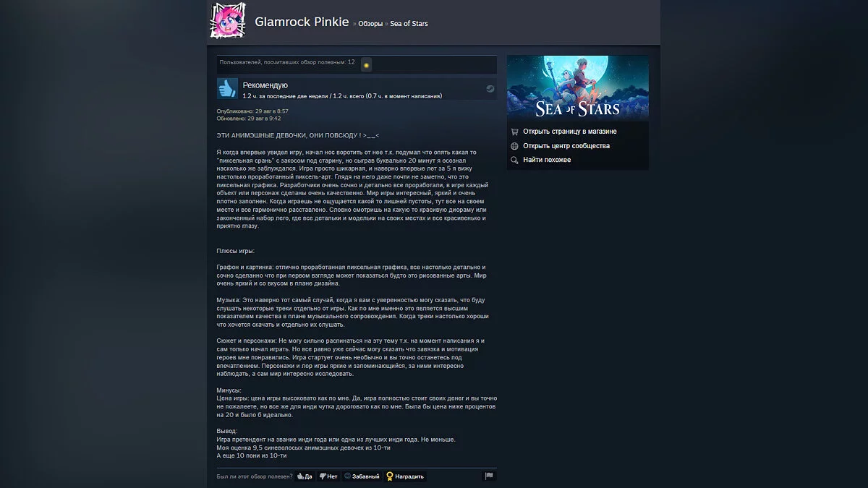Vote Да that the review was helpful
The image size is (868, 488).
(305, 476)
